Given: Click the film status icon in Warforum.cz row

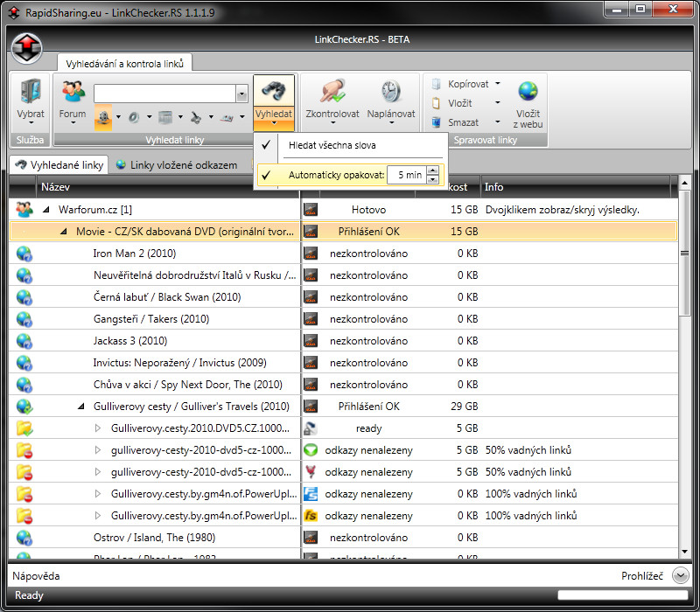Looking at the screenshot, I should click(x=311, y=210).
